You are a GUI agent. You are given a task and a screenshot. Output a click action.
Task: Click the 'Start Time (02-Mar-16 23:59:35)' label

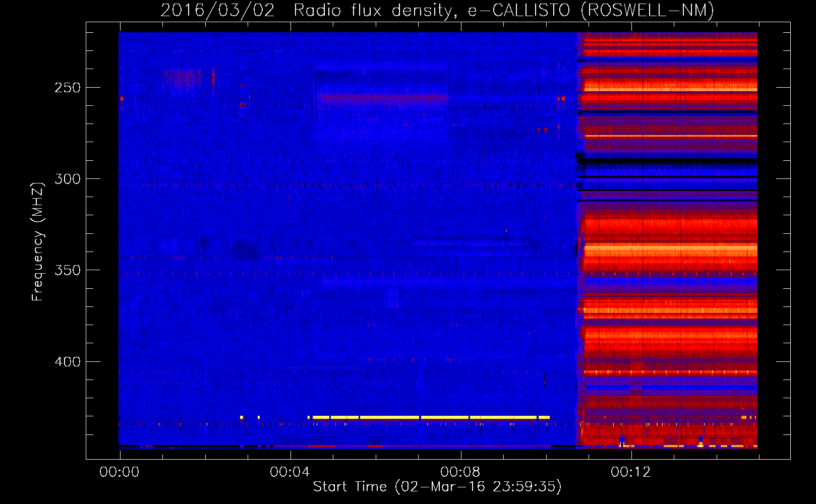[x=437, y=487]
